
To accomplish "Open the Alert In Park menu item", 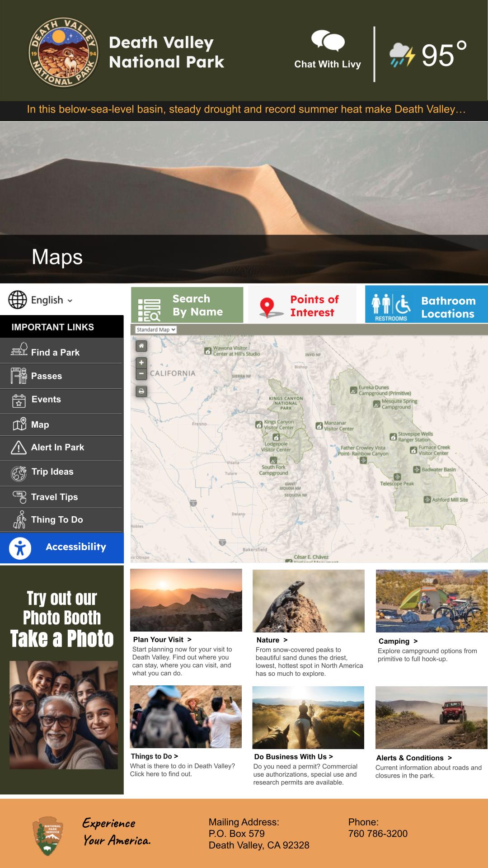I will coord(61,448).
